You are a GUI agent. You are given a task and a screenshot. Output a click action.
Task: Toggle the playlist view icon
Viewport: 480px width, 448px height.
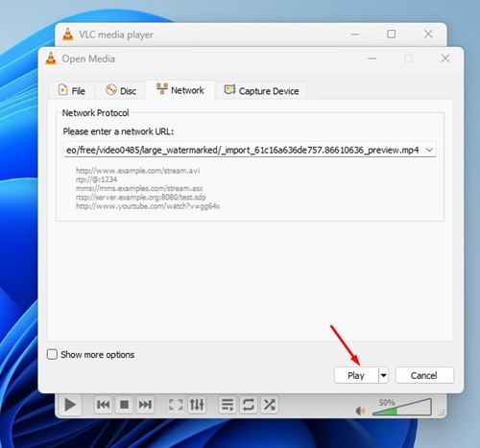coord(228,405)
